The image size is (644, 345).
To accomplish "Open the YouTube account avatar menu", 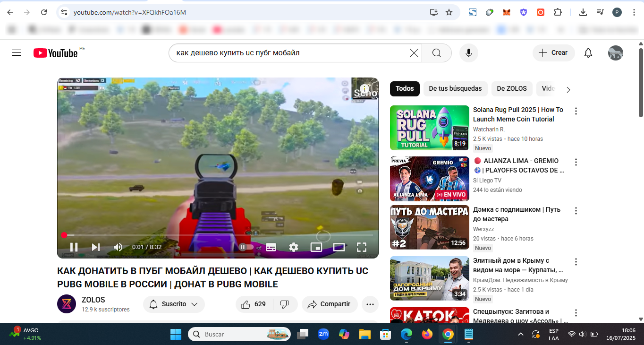I will 616,53.
